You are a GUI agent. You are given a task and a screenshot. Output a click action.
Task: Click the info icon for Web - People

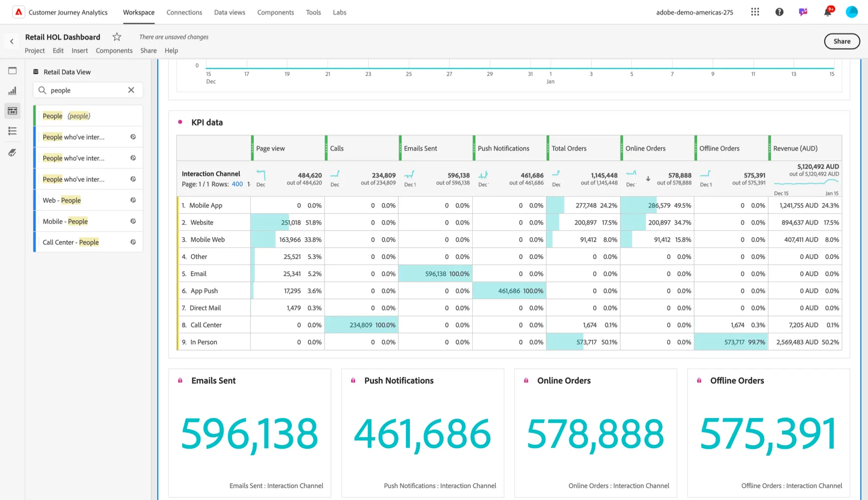tap(133, 200)
